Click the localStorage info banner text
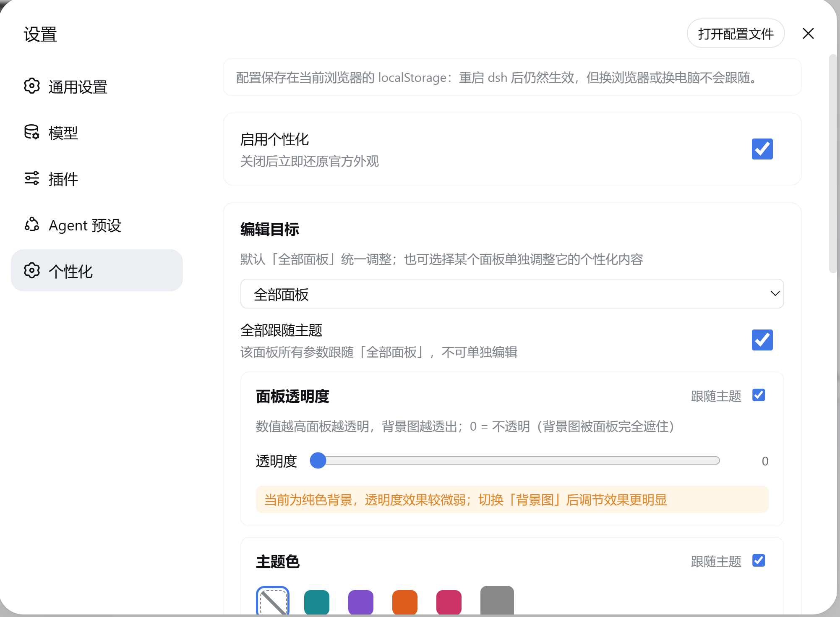Viewport: 840px width, 617px height. point(498,78)
